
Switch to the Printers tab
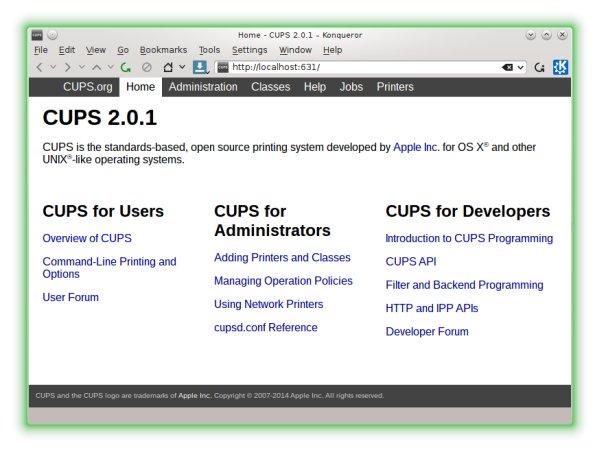click(395, 87)
